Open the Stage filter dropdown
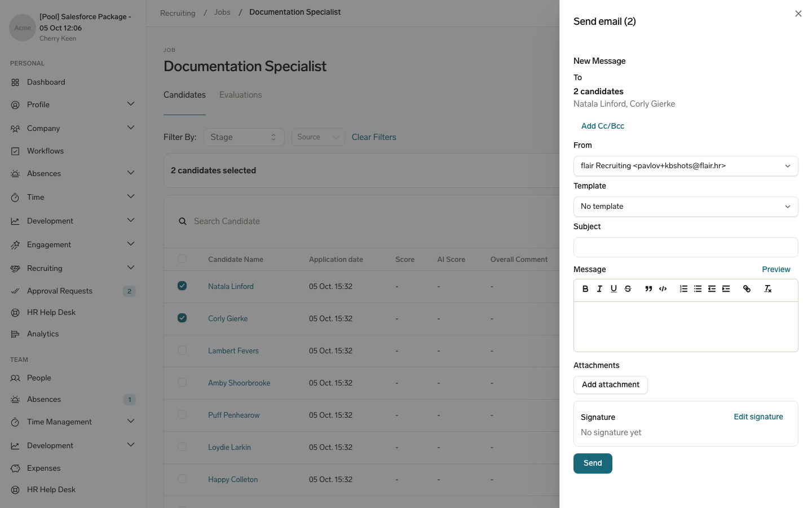The width and height of the screenshot is (812, 508). (244, 137)
